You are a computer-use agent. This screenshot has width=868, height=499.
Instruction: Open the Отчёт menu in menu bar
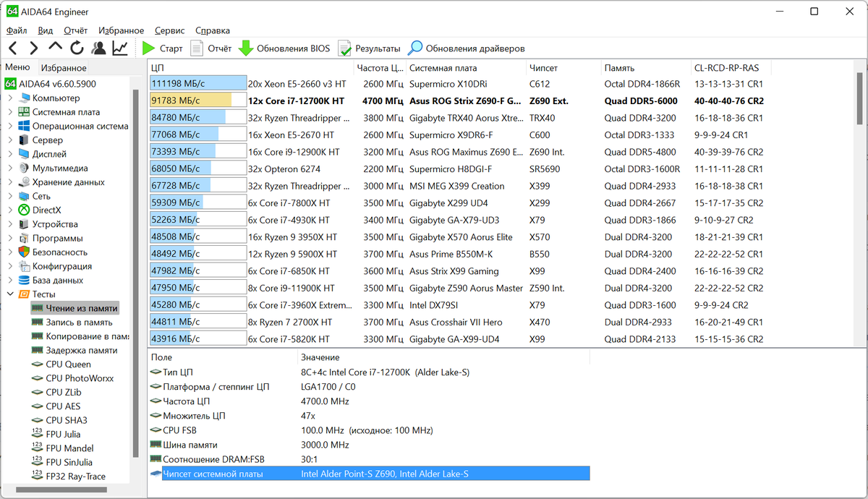tap(76, 30)
